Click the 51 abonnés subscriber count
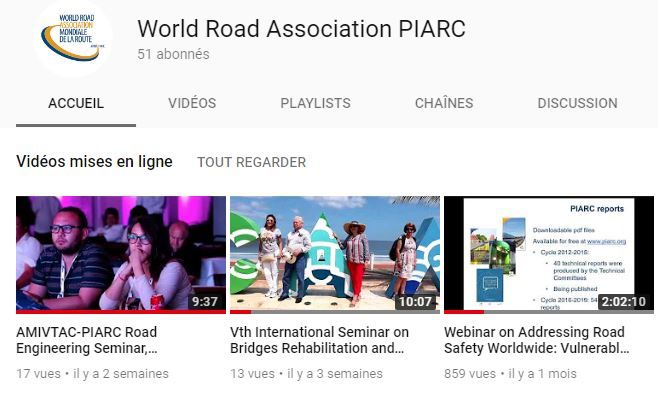 pyautogui.click(x=173, y=54)
